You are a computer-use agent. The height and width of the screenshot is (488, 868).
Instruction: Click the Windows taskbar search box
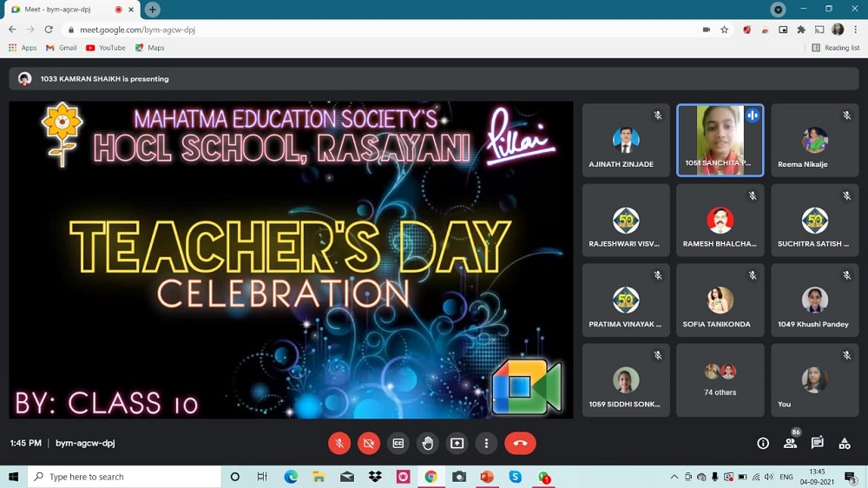click(126, 477)
